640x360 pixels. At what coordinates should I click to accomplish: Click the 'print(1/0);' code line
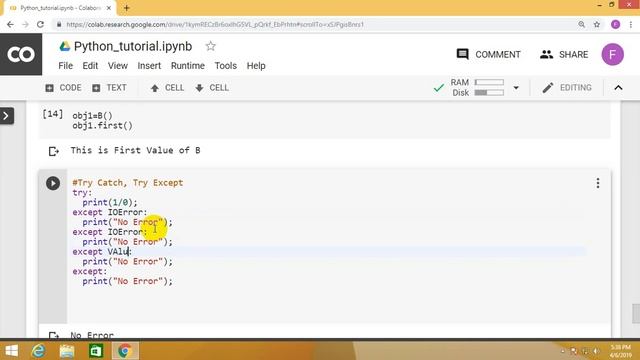110,202
